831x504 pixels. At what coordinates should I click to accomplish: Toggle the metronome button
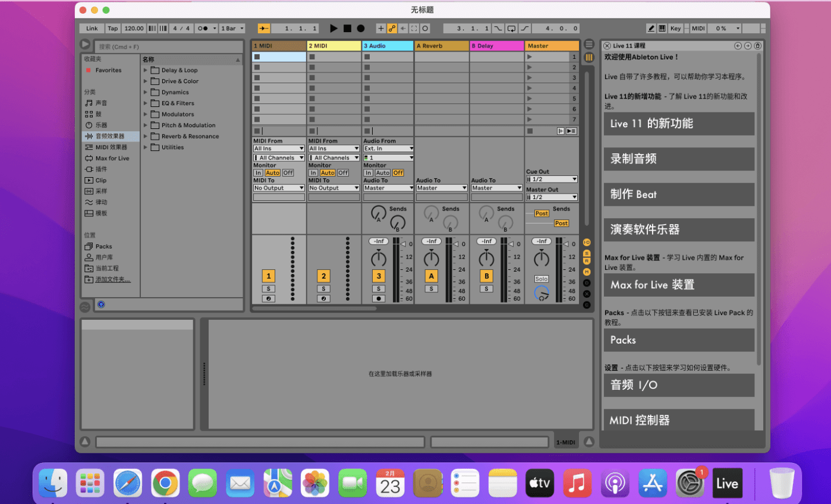pyautogui.click(x=203, y=29)
